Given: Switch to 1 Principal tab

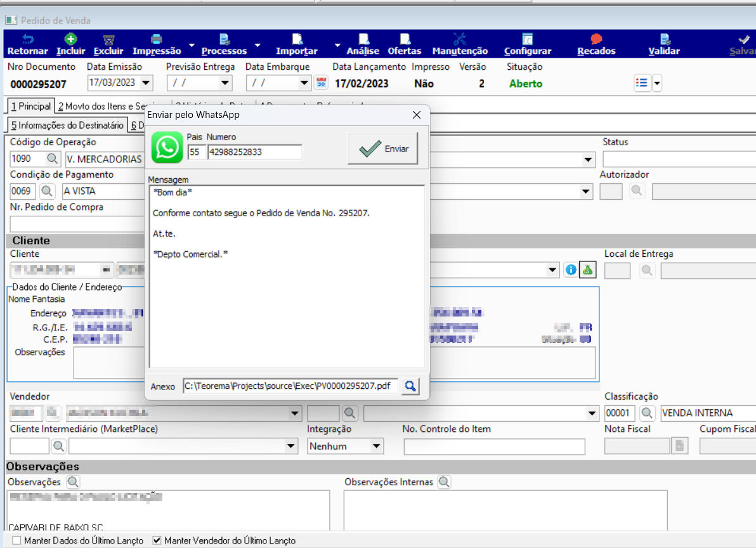Looking at the screenshot, I should (31, 106).
